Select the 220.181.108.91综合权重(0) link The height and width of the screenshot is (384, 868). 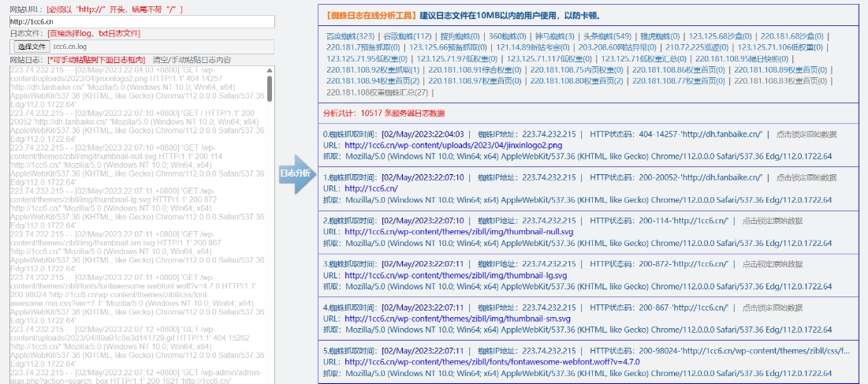coord(475,69)
